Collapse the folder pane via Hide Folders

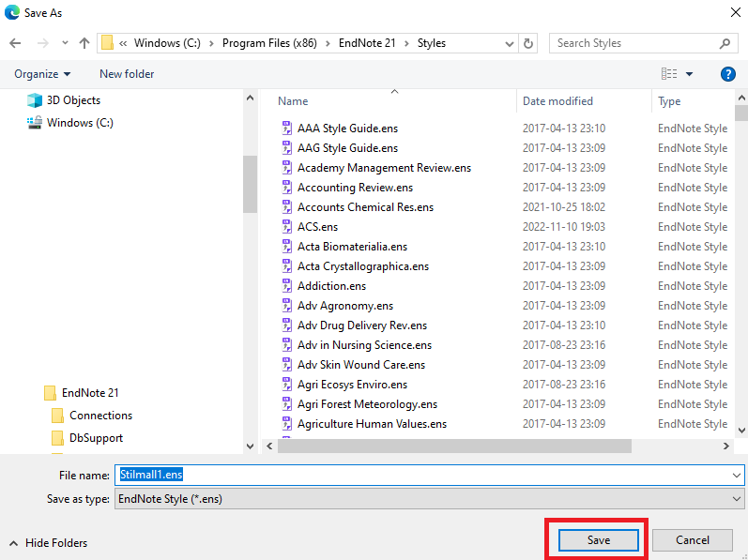[49, 543]
